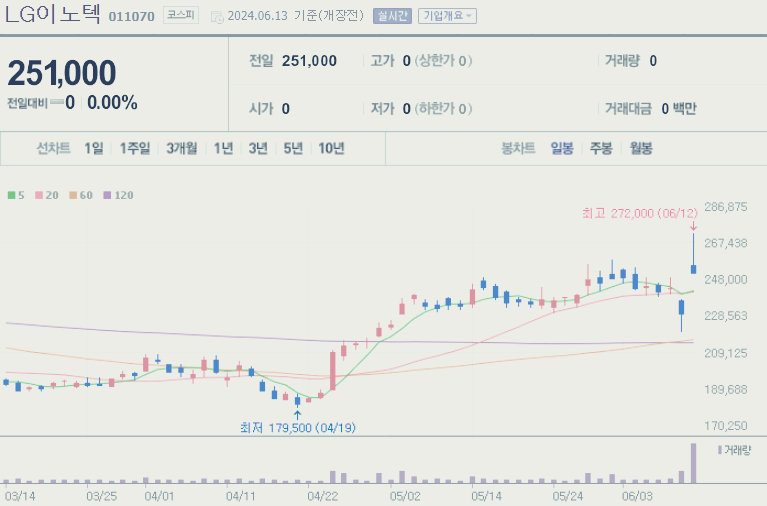Click the green 5-day moving average swatch
Viewport: 767px width, 506px height.
[x=11, y=195]
